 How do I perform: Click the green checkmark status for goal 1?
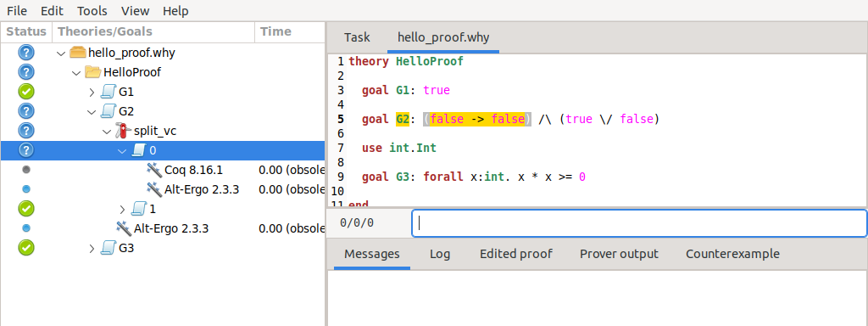click(x=26, y=209)
